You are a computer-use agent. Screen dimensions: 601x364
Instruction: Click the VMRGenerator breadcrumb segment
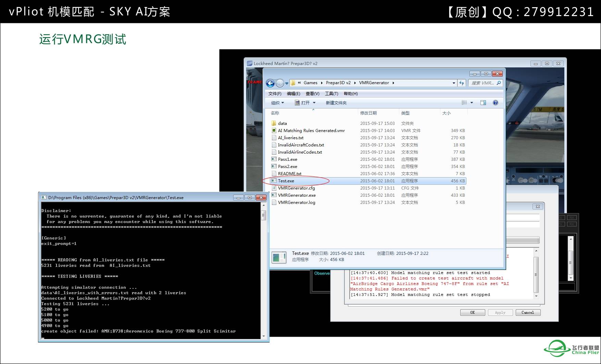click(374, 83)
